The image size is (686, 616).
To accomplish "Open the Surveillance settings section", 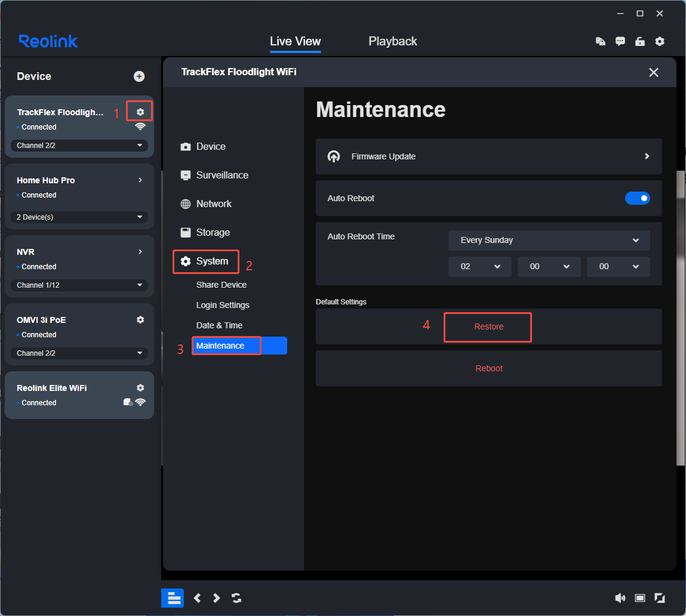I will 214,175.
